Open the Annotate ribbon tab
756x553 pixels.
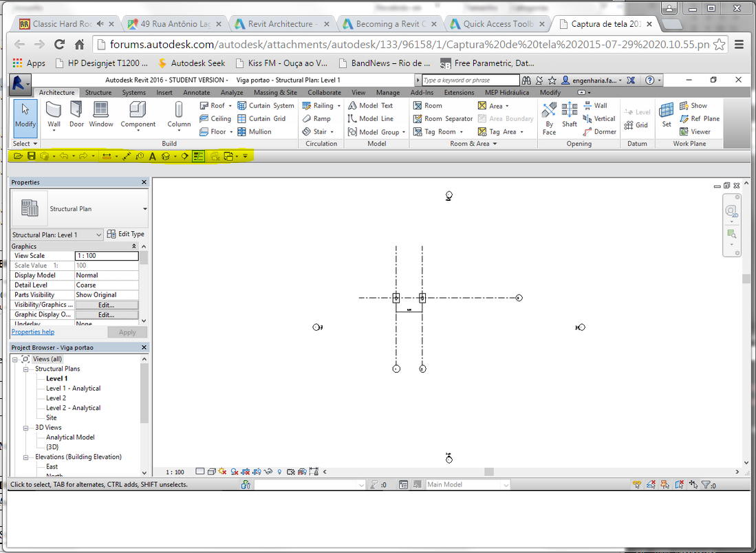point(196,93)
